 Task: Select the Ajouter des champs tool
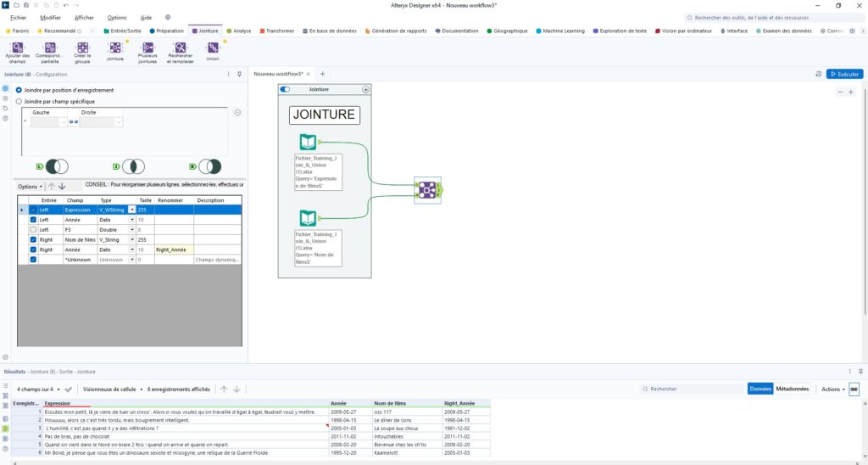tap(18, 53)
